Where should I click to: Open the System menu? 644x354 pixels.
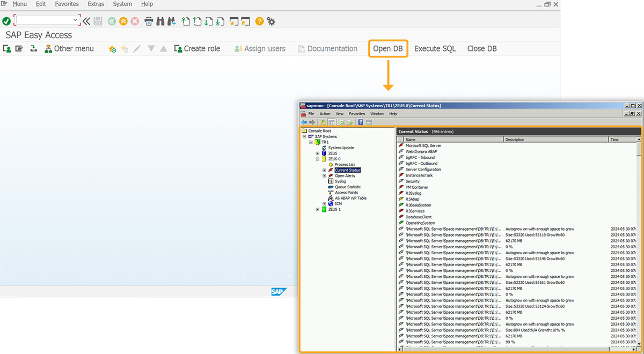(x=122, y=4)
